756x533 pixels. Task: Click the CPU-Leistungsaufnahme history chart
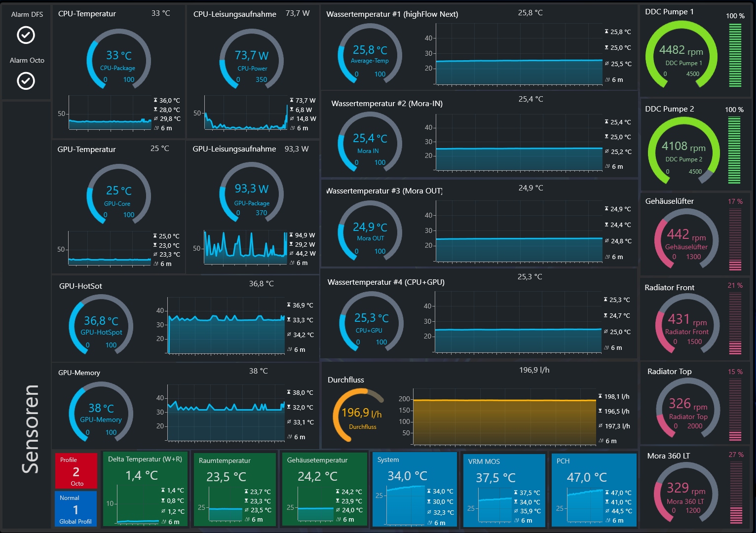(246, 113)
